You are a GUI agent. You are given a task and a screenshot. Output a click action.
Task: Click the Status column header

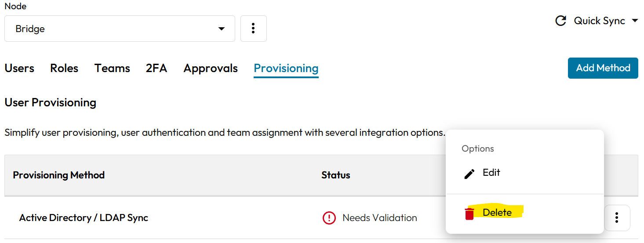(336, 175)
